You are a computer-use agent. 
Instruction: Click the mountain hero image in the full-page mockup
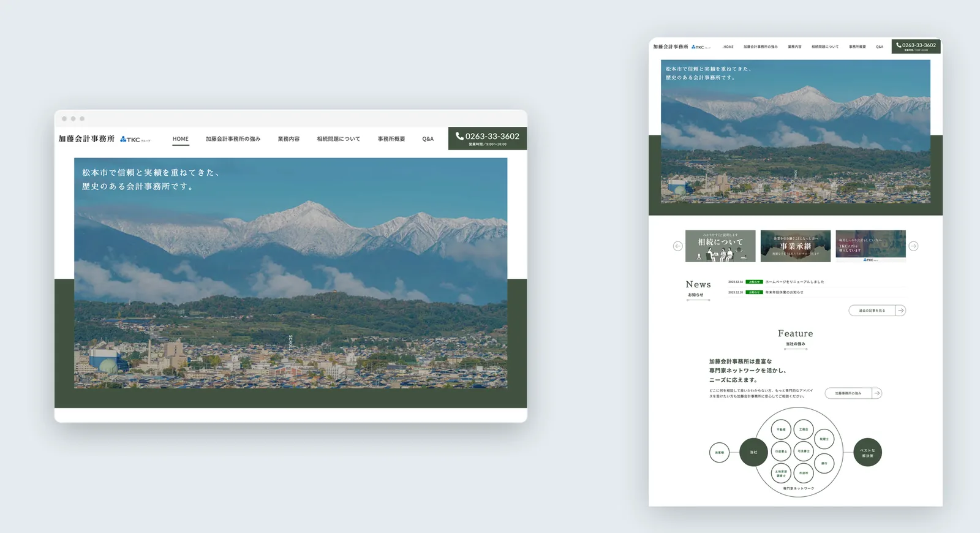click(x=796, y=131)
